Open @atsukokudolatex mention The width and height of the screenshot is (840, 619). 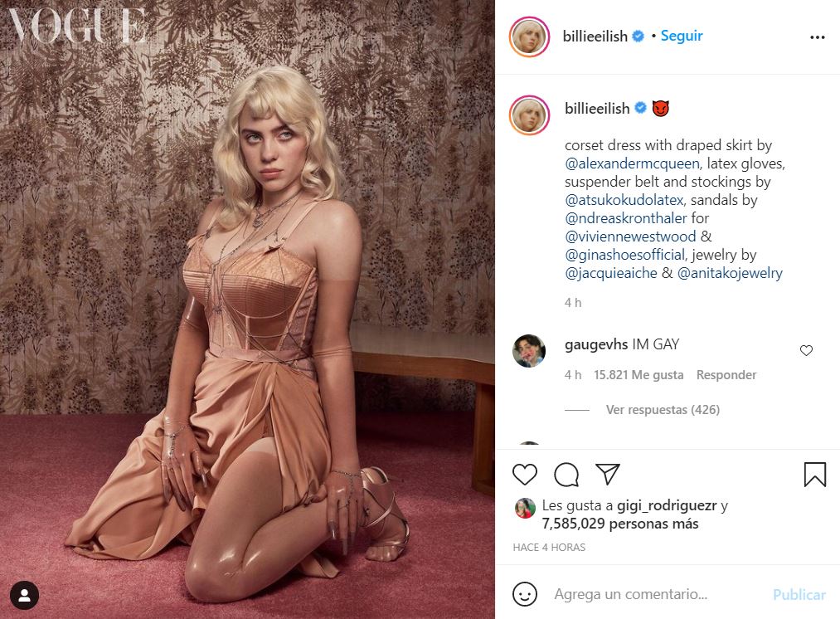point(624,200)
